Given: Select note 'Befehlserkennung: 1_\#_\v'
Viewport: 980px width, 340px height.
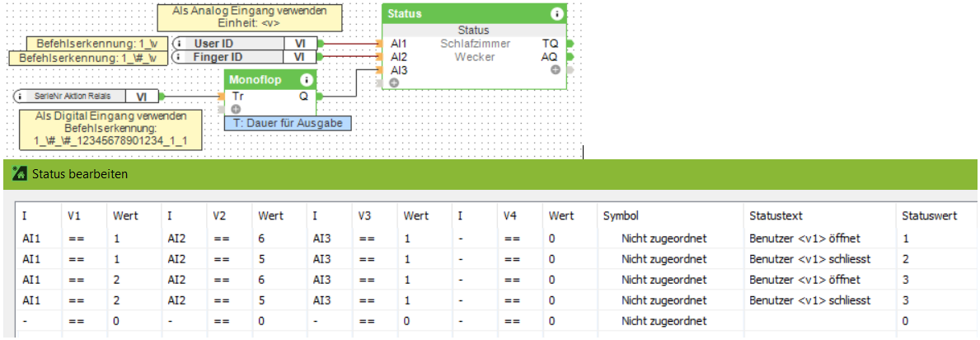Looking at the screenshot, I should pos(88,59).
